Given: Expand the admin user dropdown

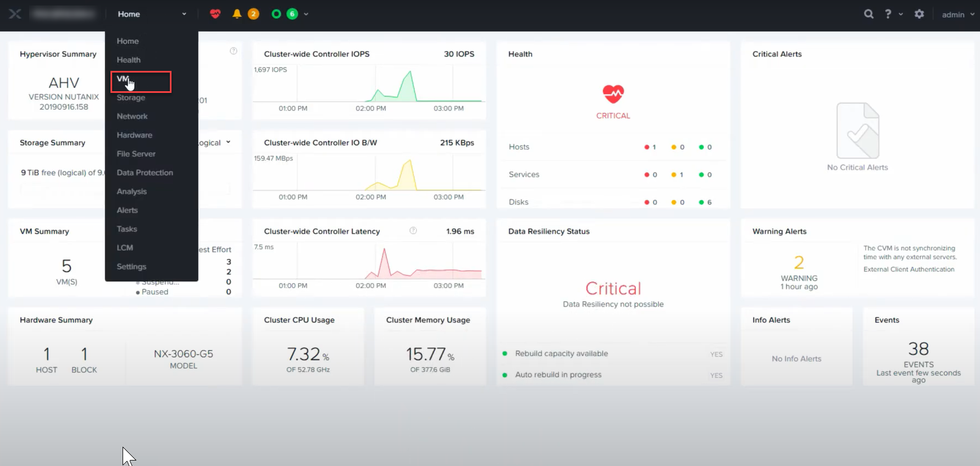Looking at the screenshot, I should pos(957,15).
